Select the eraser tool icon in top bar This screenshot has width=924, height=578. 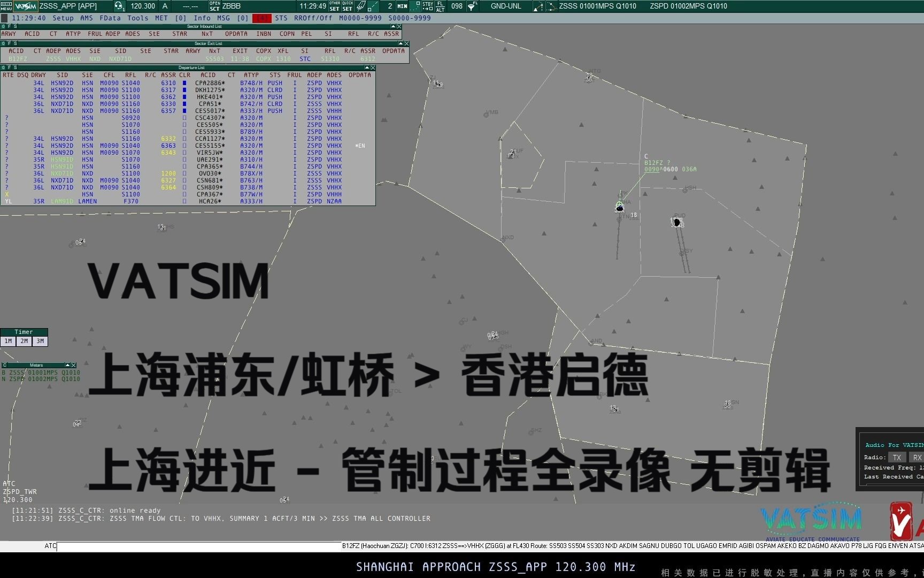click(x=361, y=6)
